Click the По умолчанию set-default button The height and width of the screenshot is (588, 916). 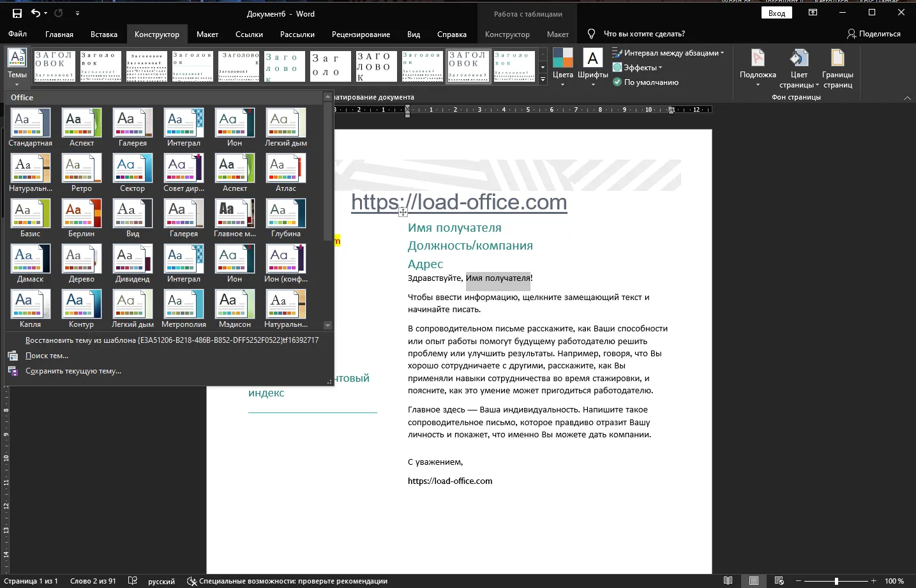pos(646,82)
